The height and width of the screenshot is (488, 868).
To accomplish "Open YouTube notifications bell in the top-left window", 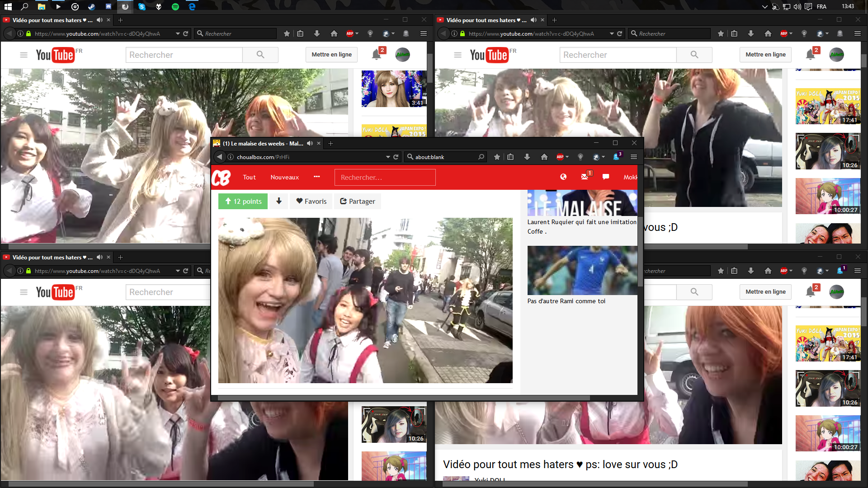I will pyautogui.click(x=377, y=54).
